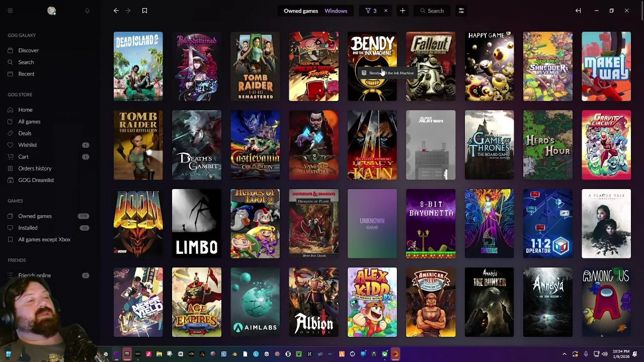This screenshot has height=362, width=644.
Task: Click the Discover compass icon
Action: (x=10, y=50)
